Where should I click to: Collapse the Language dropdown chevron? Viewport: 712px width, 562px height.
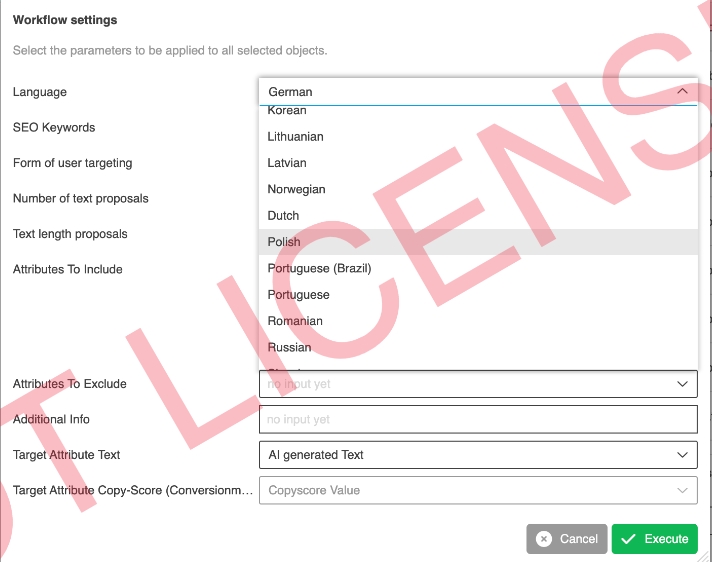pyautogui.click(x=683, y=92)
